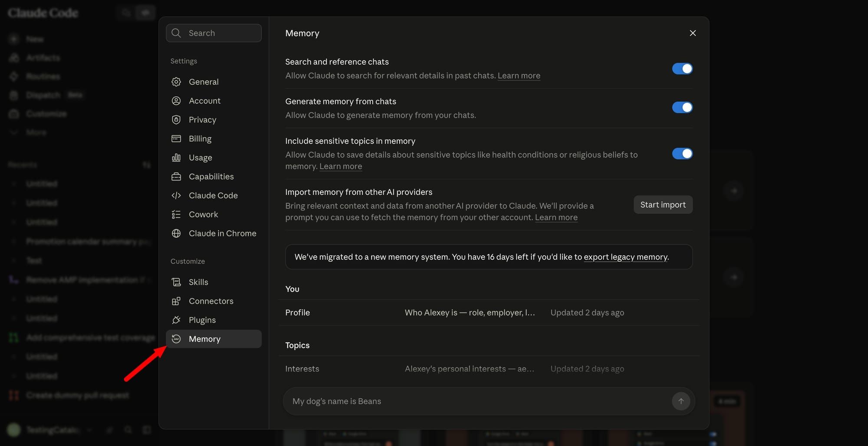The height and width of the screenshot is (446, 868).
Task: Click the Privacy shield icon
Action: coord(176,120)
